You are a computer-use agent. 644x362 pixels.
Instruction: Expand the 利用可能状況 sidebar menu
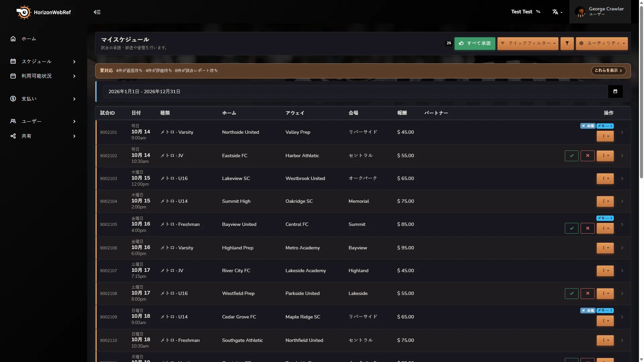pyautogui.click(x=44, y=76)
